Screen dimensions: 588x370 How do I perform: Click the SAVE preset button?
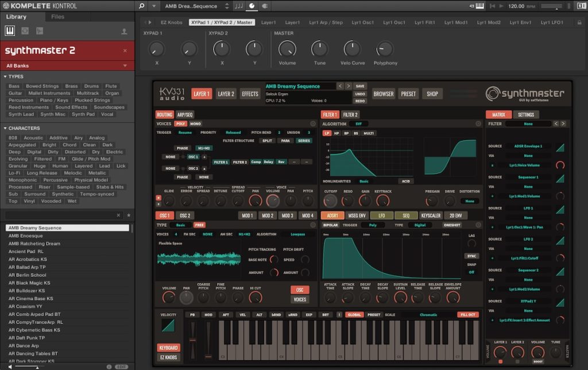360,86
